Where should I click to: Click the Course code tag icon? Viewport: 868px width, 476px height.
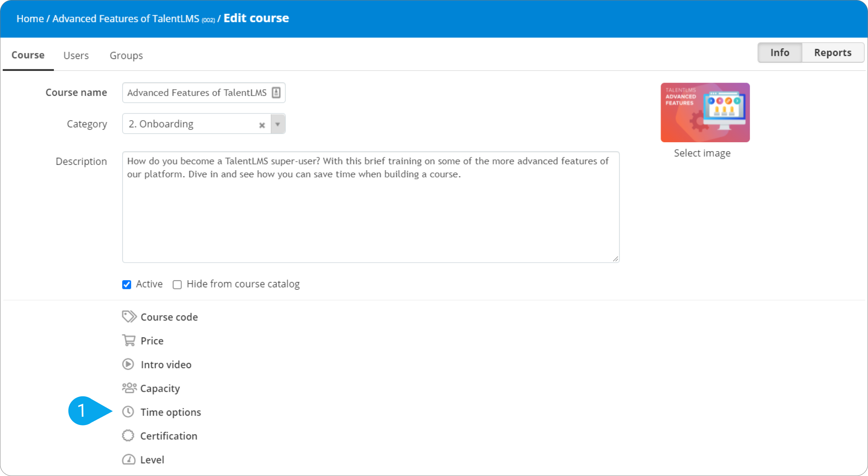click(129, 317)
